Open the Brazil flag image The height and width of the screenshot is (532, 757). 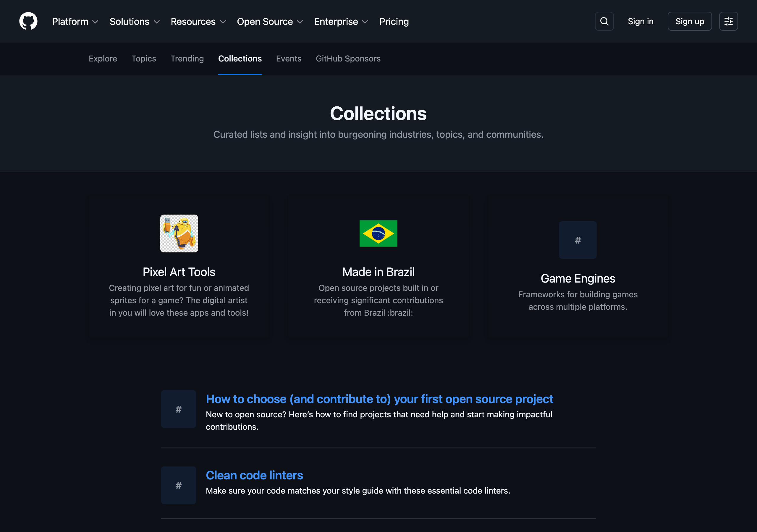pyautogui.click(x=378, y=233)
